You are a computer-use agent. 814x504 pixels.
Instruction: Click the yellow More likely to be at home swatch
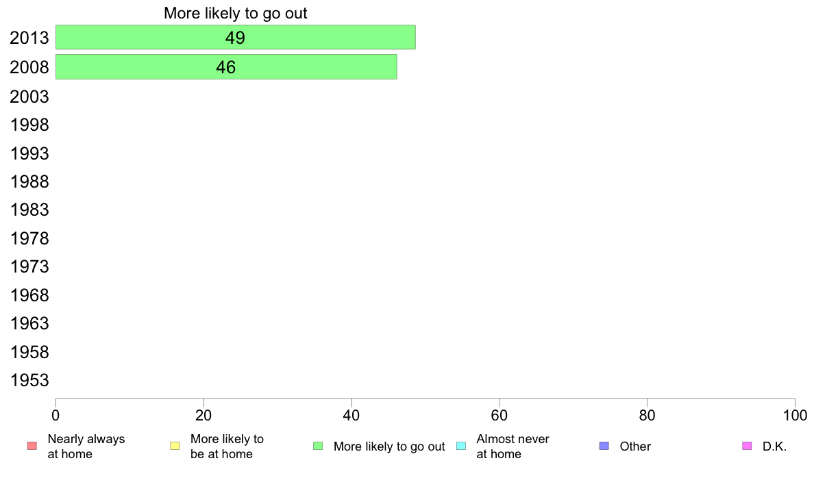(x=175, y=446)
